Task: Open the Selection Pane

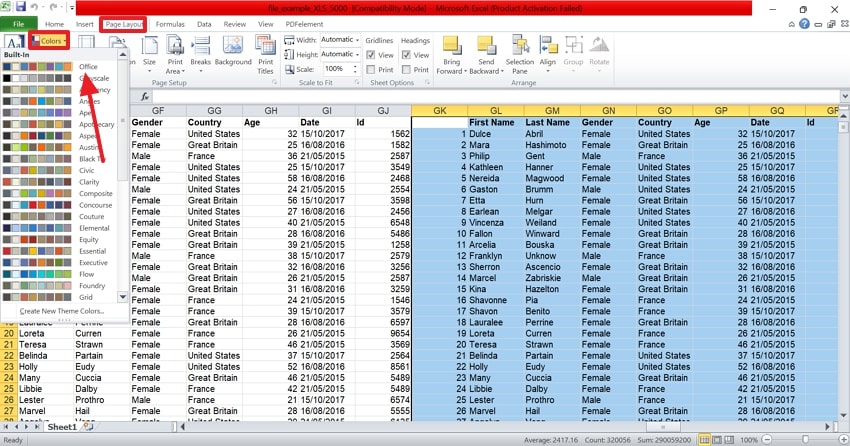Action: point(520,54)
